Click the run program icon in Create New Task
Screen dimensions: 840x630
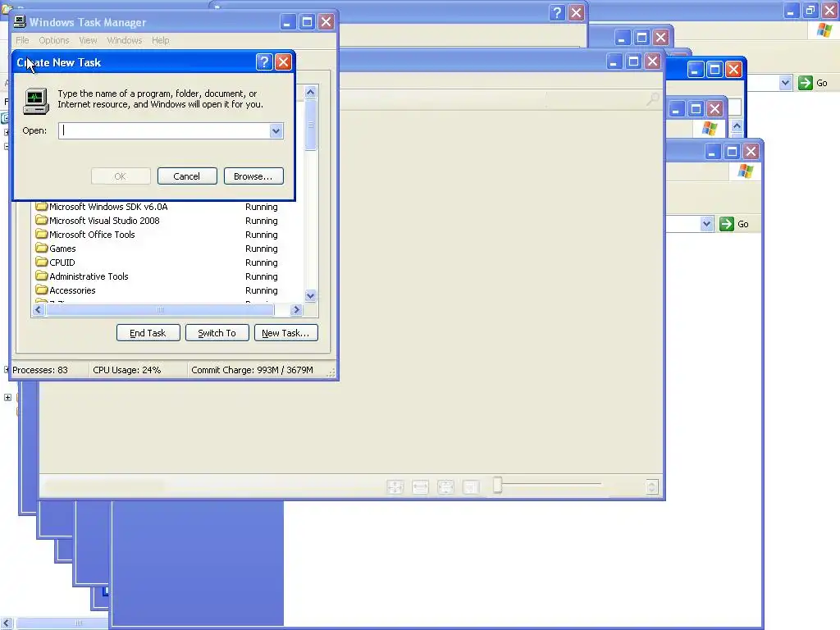pyautogui.click(x=36, y=101)
